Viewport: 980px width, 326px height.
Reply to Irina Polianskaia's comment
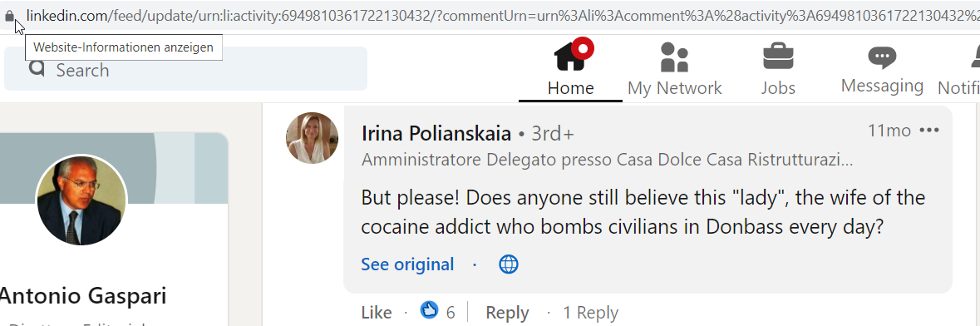click(507, 312)
